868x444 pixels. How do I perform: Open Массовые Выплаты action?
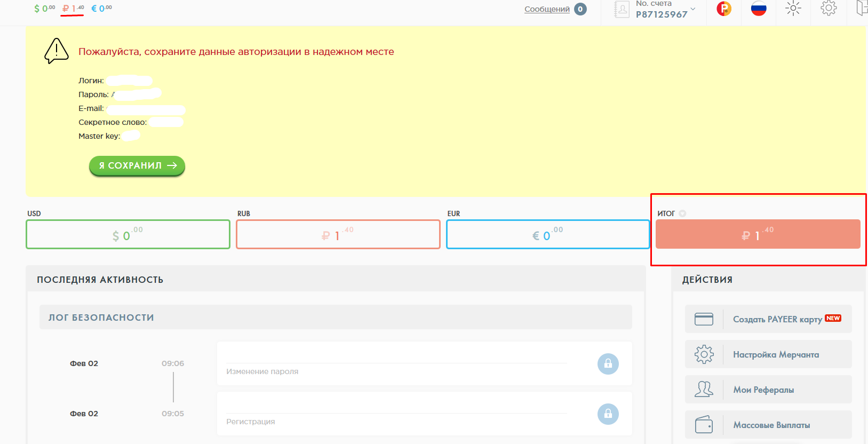coord(768,425)
